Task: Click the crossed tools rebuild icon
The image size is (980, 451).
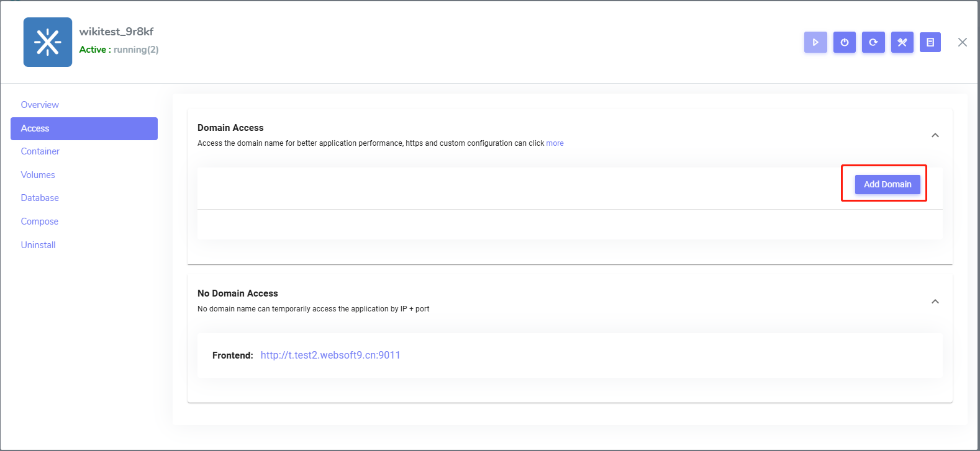Action: (902, 42)
